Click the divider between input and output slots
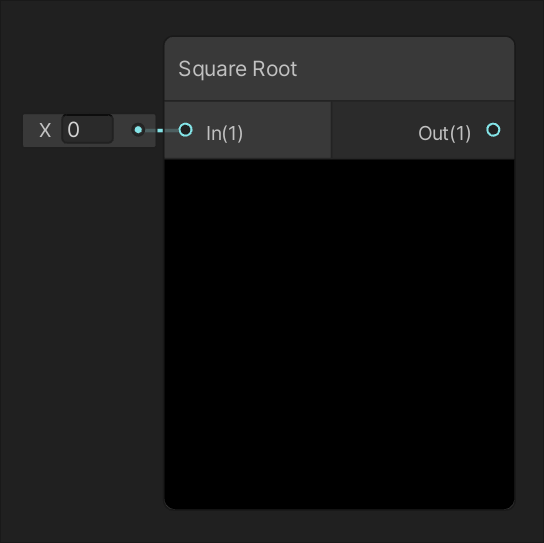This screenshot has height=543, width=544. (x=331, y=130)
